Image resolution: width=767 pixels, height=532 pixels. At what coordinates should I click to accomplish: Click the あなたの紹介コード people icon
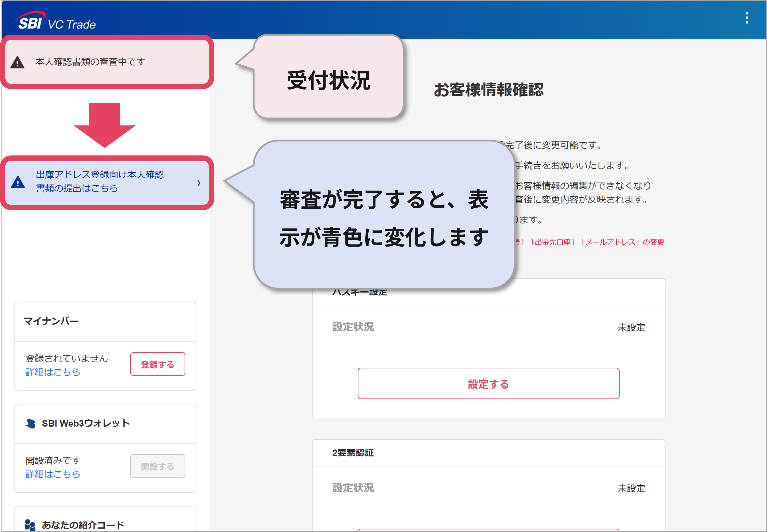click(x=30, y=525)
